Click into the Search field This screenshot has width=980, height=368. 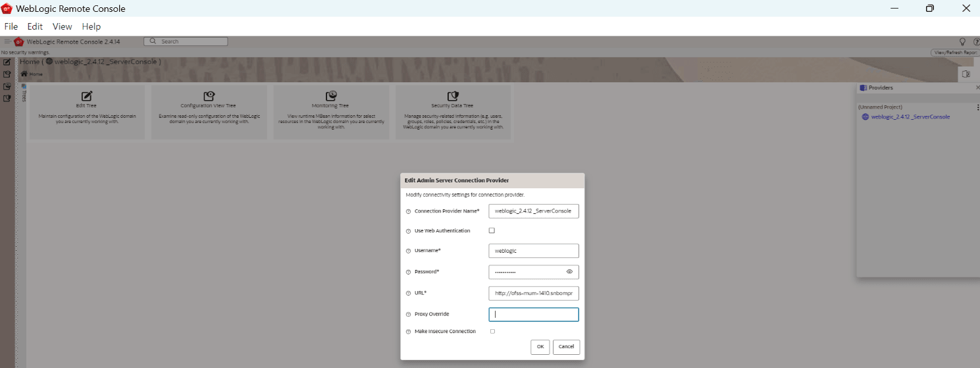click(x=186, y=41)
